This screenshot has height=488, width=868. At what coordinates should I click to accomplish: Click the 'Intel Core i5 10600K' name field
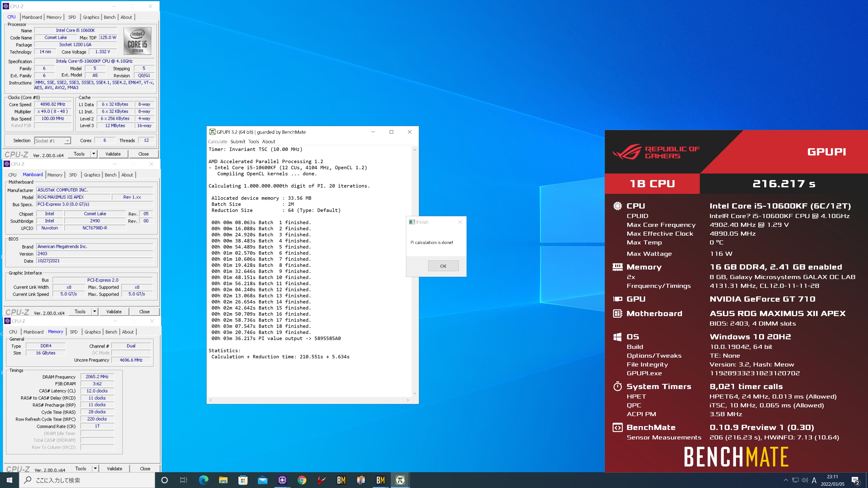(x=75, y=30)
